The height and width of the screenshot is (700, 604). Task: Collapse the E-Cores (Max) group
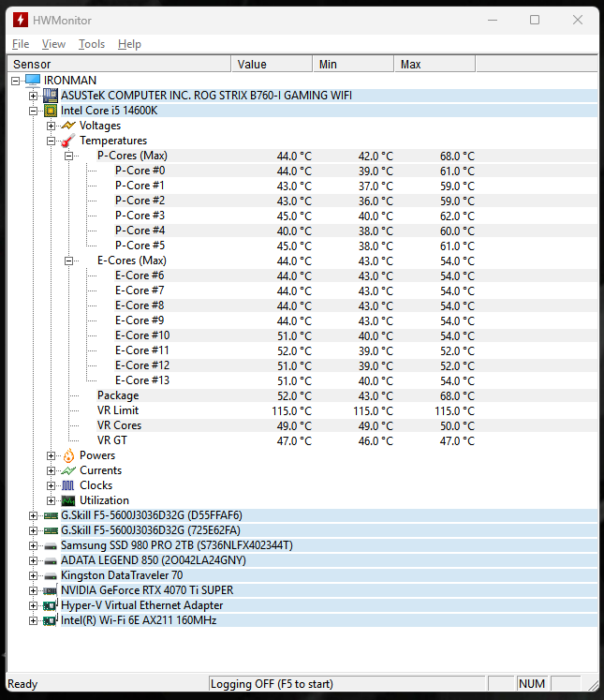coord(68,261)
